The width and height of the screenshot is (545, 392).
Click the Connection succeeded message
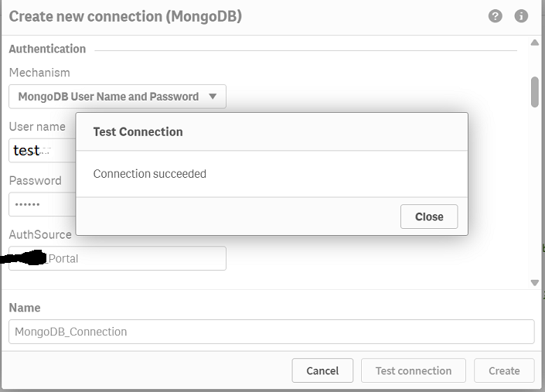coord(150,174)
